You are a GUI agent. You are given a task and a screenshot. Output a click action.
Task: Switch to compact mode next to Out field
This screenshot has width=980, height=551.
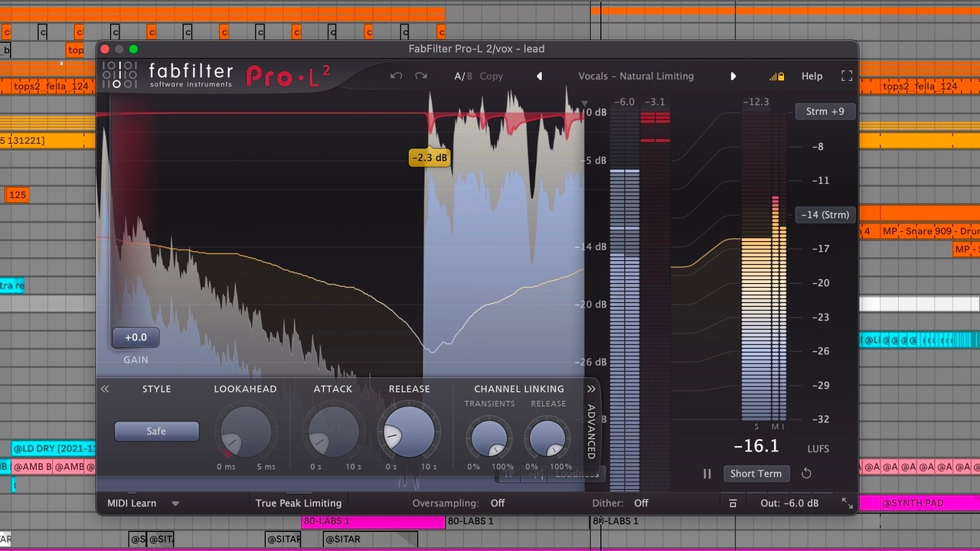(x=733, y=503)
